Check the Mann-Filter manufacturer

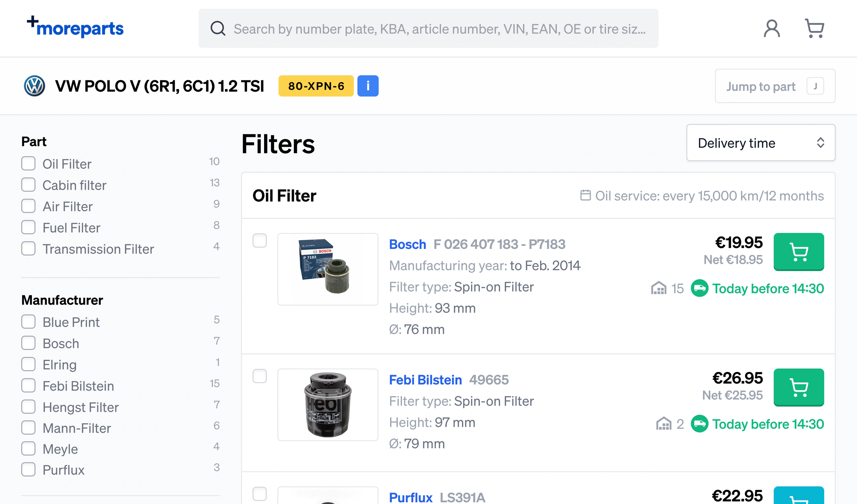tap(28, 428)
